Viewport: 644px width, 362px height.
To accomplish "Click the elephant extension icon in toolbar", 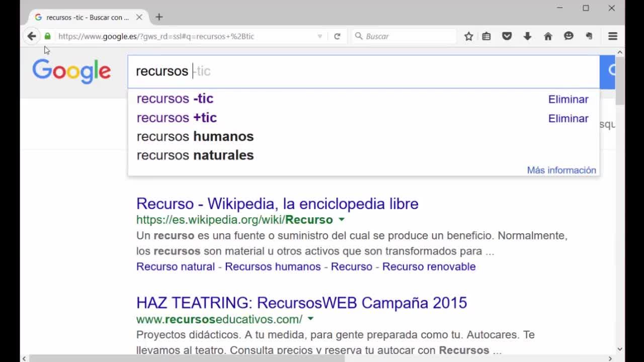I will [x=589, y=36].
